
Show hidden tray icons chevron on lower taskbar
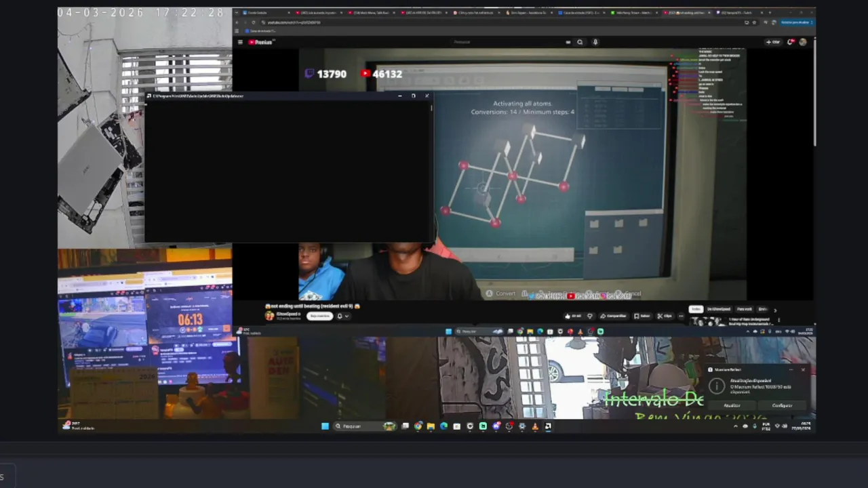pos(736,426)
